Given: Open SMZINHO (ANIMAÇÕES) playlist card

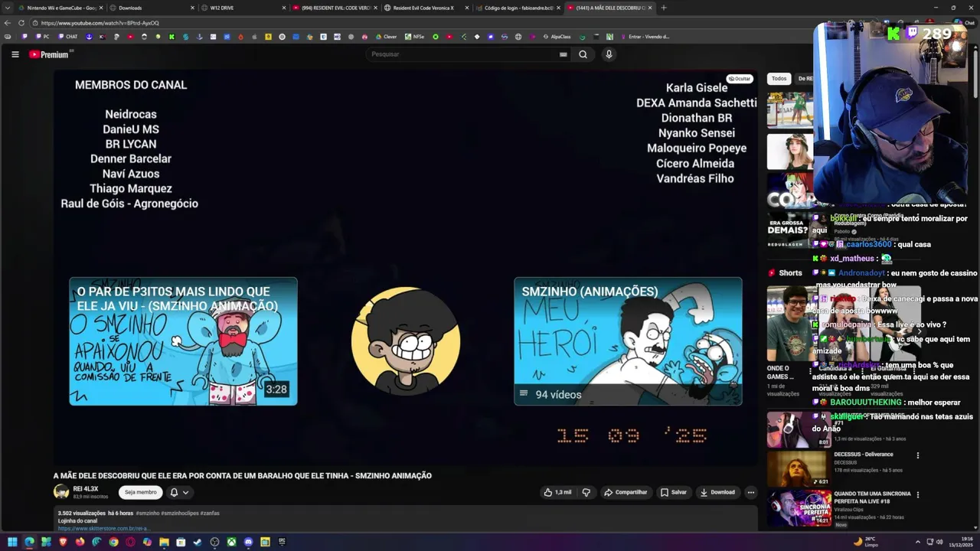Looking at the screenshot, I should tap(628, 341).
